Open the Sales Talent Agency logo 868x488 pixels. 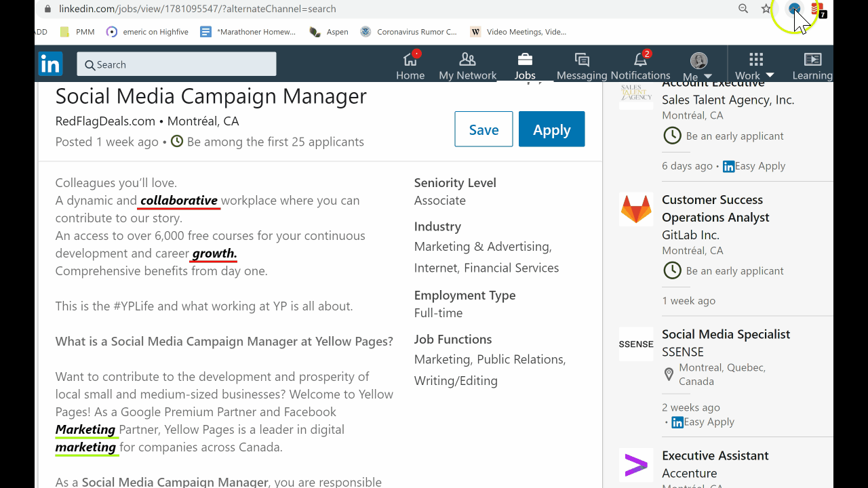[636, 95]
